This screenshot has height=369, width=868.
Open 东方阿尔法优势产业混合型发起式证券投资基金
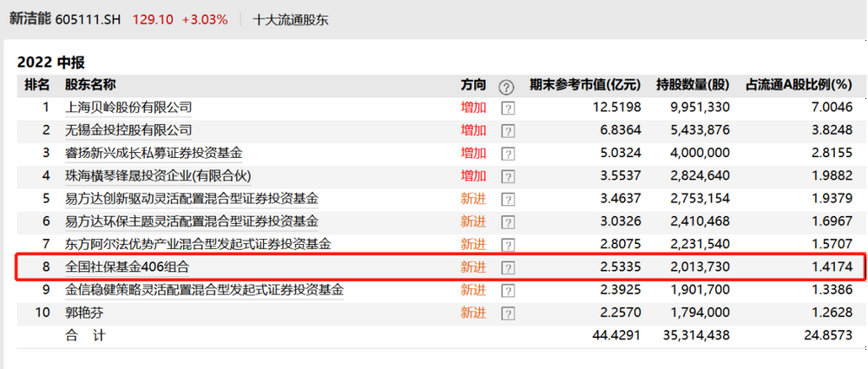pyautogui.click(x=198, y=244)
